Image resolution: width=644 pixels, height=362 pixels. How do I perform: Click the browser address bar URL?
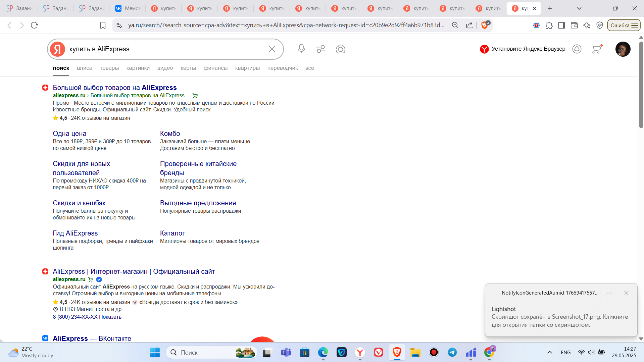pyautogui.click(x=286, y=25)
